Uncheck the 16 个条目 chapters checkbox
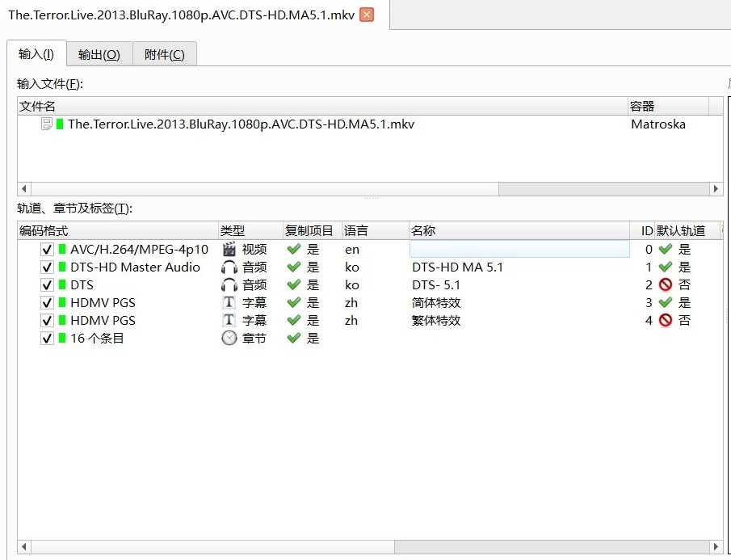This screenshot has width=731, height=560. (x=47, y=338)
